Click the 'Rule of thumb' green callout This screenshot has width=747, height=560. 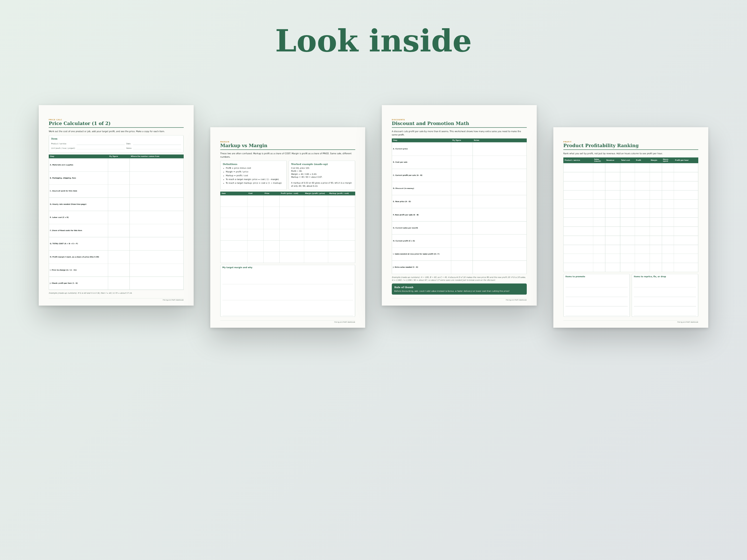[459, 289]
